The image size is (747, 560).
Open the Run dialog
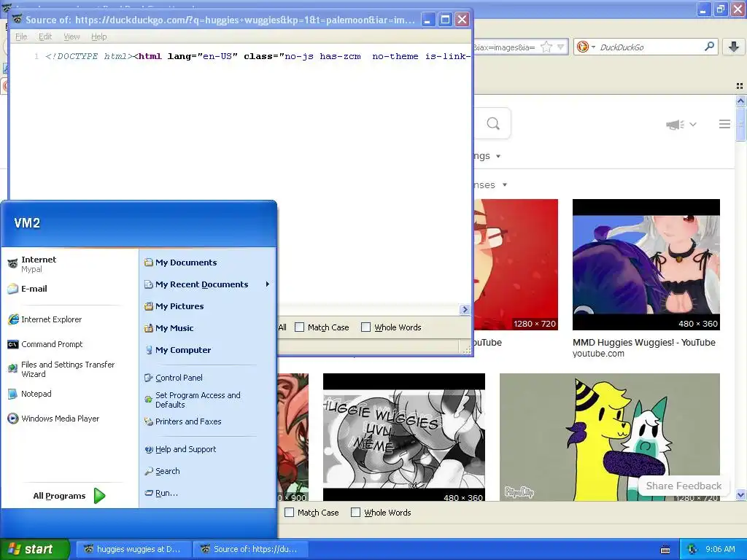pyautogui.click(x=161, y=493)
